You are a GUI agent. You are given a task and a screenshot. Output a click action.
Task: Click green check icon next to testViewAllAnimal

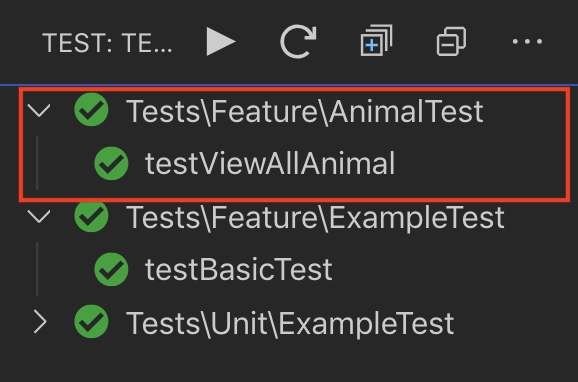click(x=111, y=163)
